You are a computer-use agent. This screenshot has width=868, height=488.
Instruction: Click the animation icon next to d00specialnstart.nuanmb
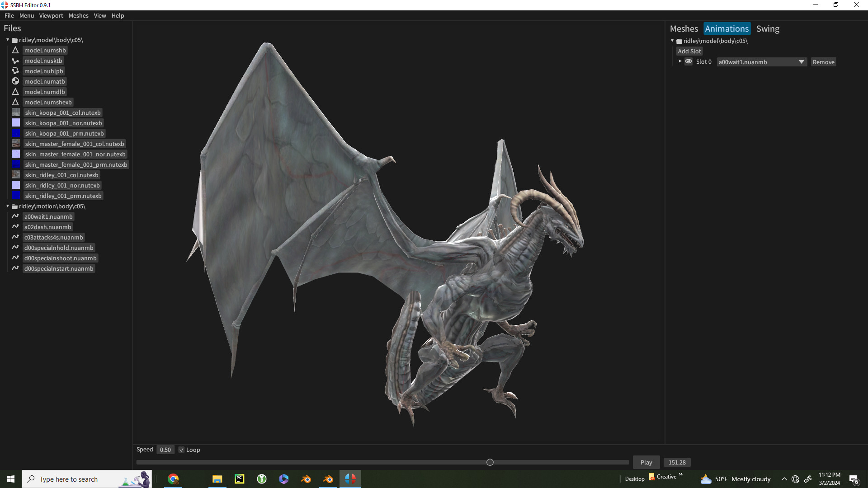point(15,268)
